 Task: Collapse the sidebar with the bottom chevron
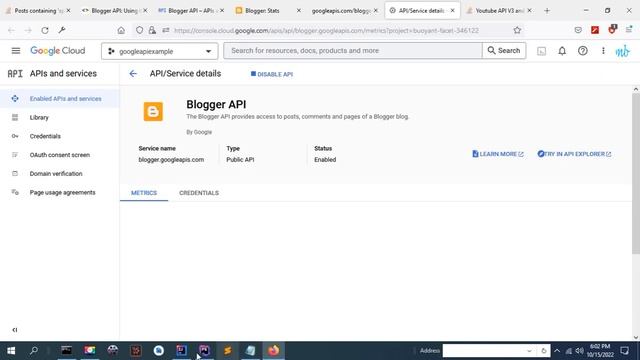click(x=15, y=330)
